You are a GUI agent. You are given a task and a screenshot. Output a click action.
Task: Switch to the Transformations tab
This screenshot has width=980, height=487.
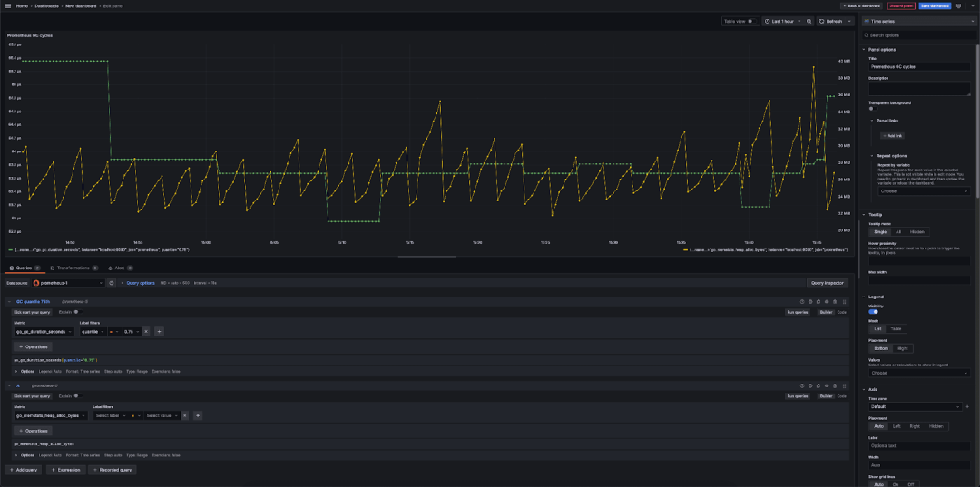pyautogui.click(x=73, y=268)
